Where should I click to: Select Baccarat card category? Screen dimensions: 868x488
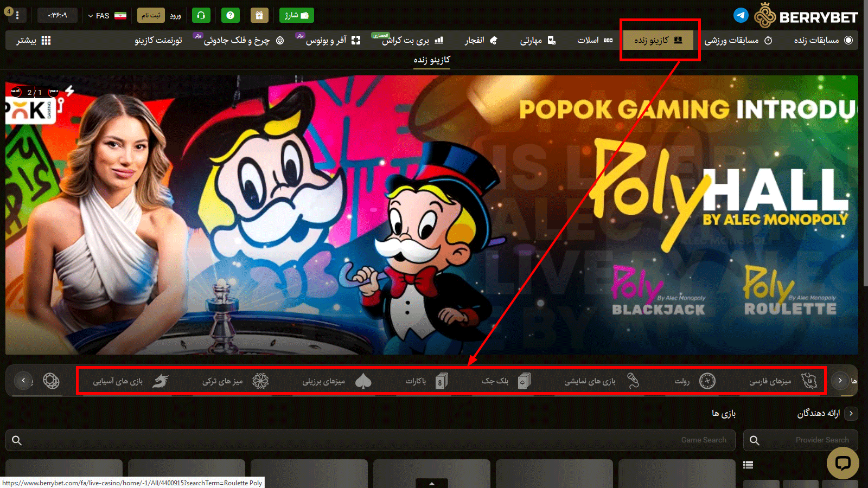point(442,381)
